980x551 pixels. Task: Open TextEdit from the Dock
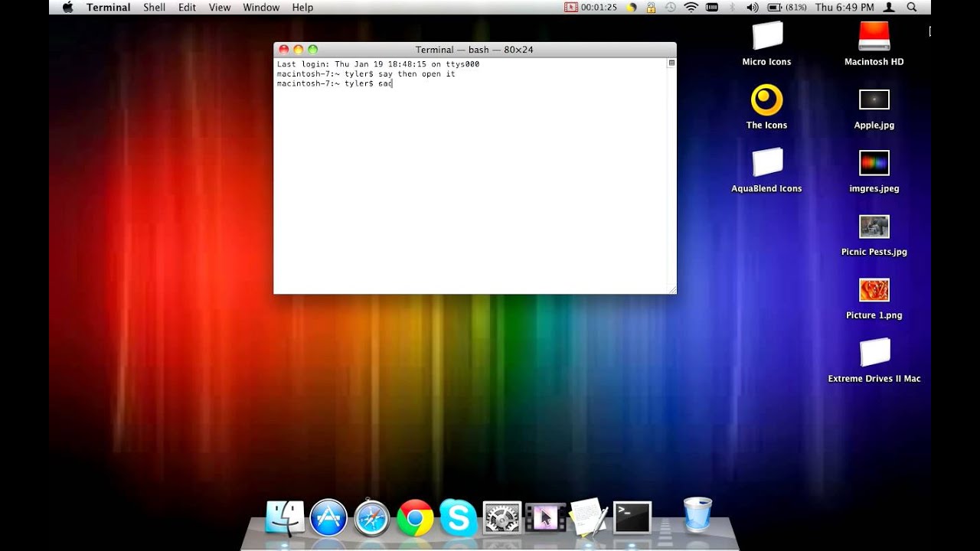tap(588, 517)
